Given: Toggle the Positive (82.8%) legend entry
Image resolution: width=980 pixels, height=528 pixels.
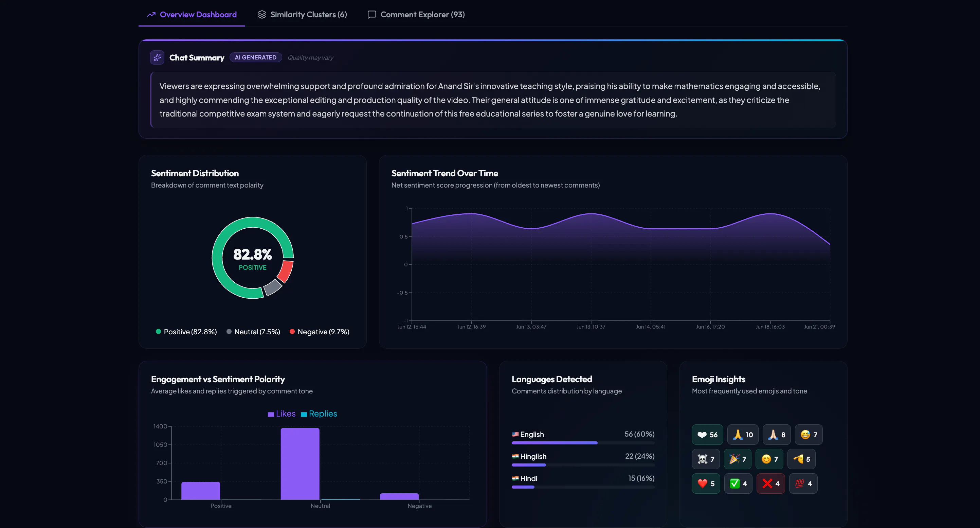Looking at the screenshot, I should [x=186, y=332].
